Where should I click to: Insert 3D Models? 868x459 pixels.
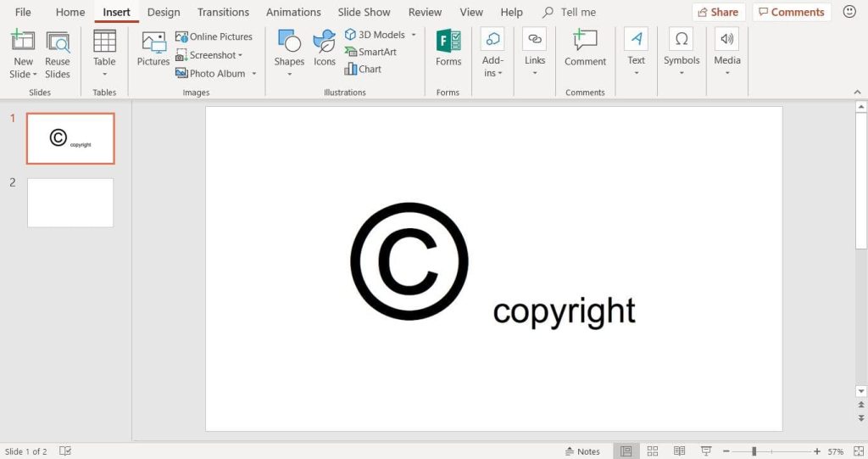(376, 35)
